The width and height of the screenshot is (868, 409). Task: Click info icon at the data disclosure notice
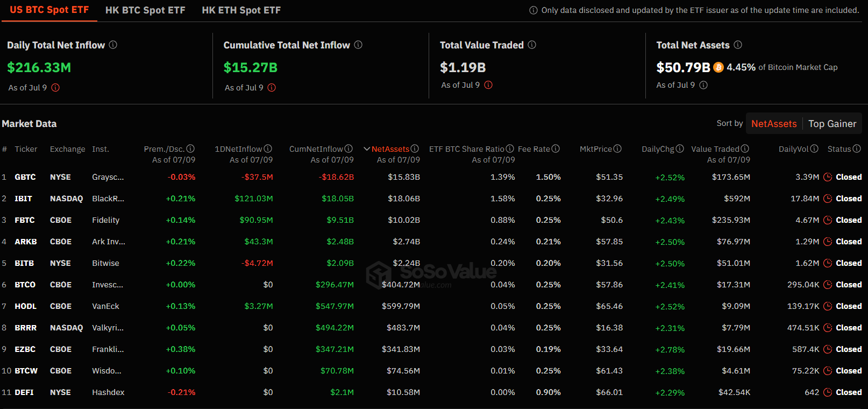pyautogui.click(x=533, y=10)
